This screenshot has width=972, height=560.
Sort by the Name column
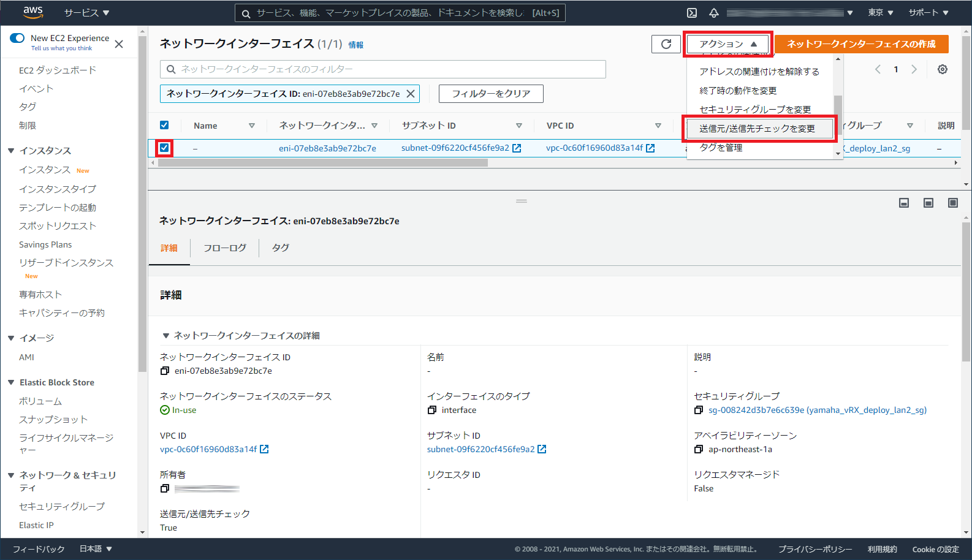(224, 126)
